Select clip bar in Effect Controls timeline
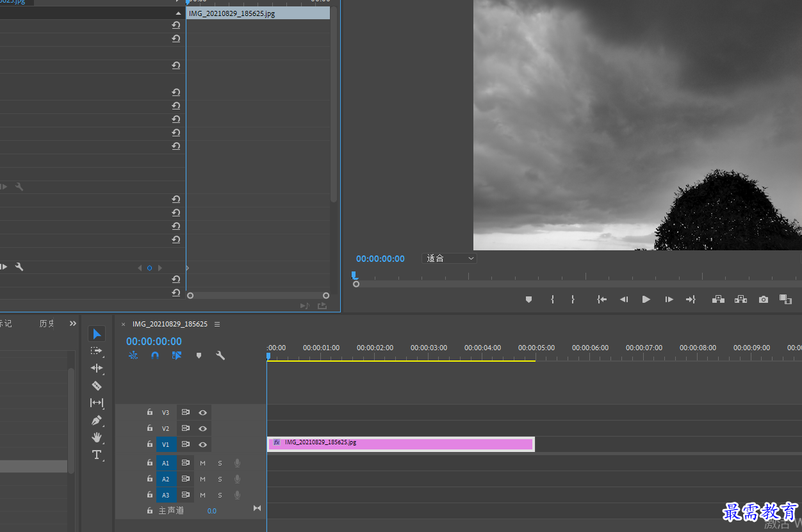 (258, 13)
